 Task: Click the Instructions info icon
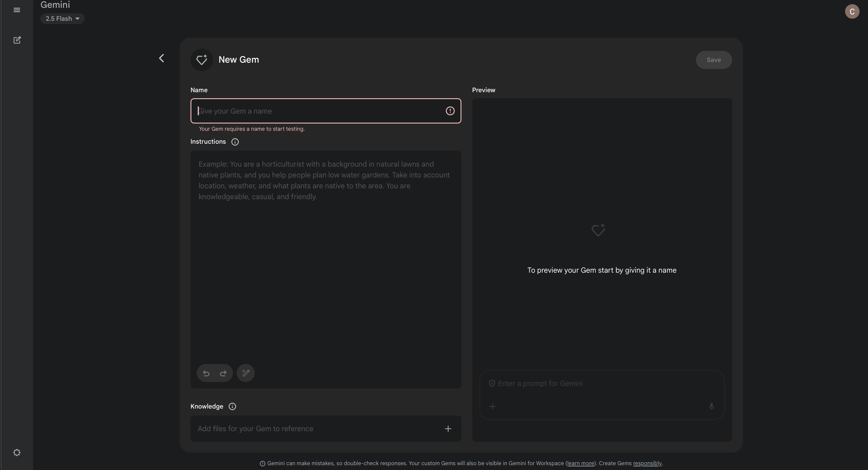coord(235,142)
